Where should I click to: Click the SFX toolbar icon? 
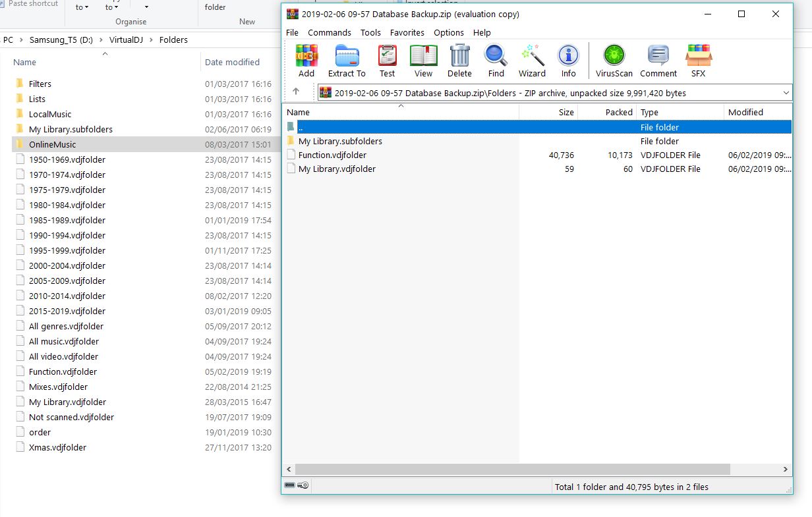[x=699, y=61]
